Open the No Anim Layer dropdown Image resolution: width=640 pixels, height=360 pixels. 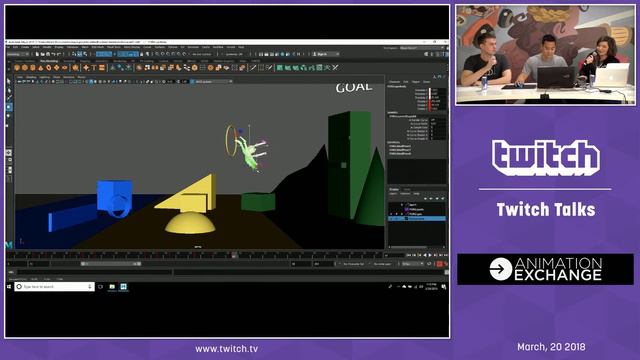[x=382, y=264]
